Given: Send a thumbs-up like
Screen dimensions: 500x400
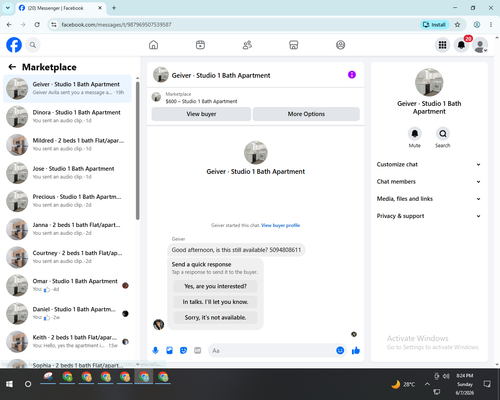Looking at the screenshot, I should (x=356, y=350).
